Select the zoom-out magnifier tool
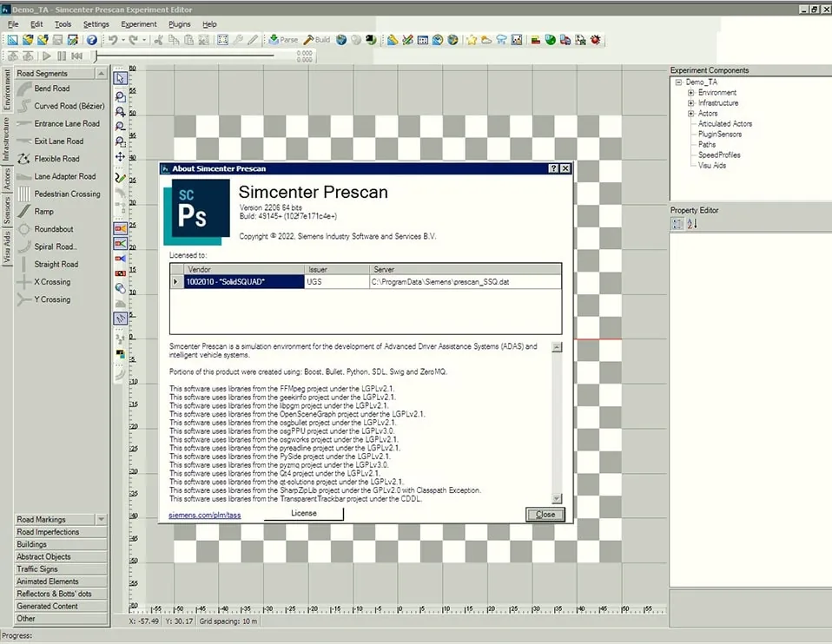The width and height of the screenshot is (832, 644). coord(121,127)
